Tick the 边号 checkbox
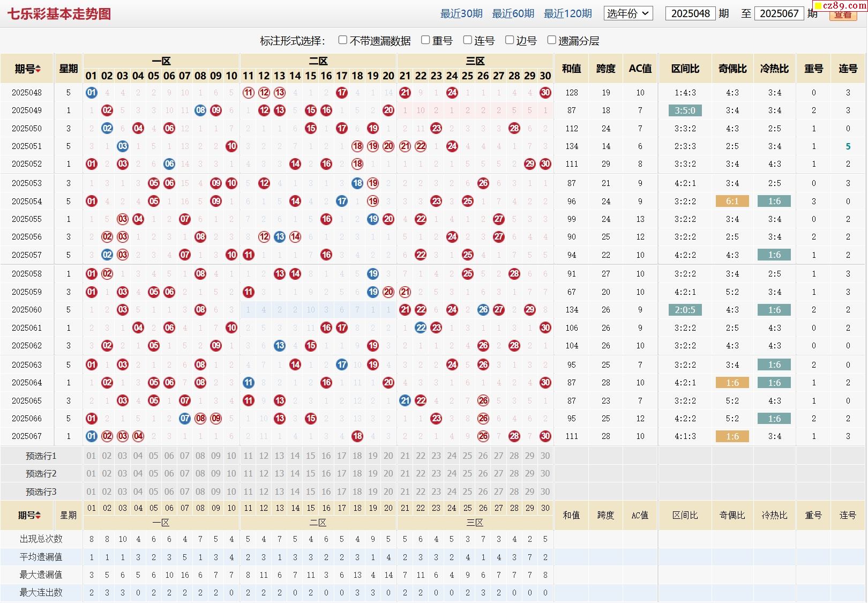Image resolution: width=868 pixels, height=603 pixels. point(510,40)
